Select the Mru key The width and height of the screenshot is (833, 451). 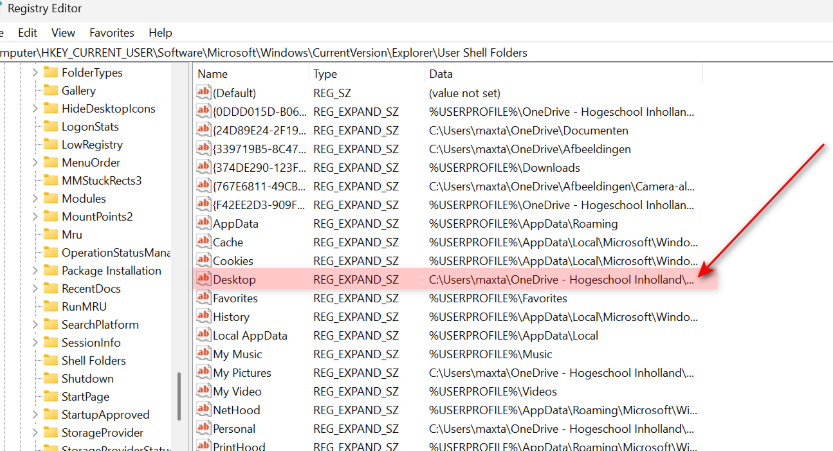72,235
